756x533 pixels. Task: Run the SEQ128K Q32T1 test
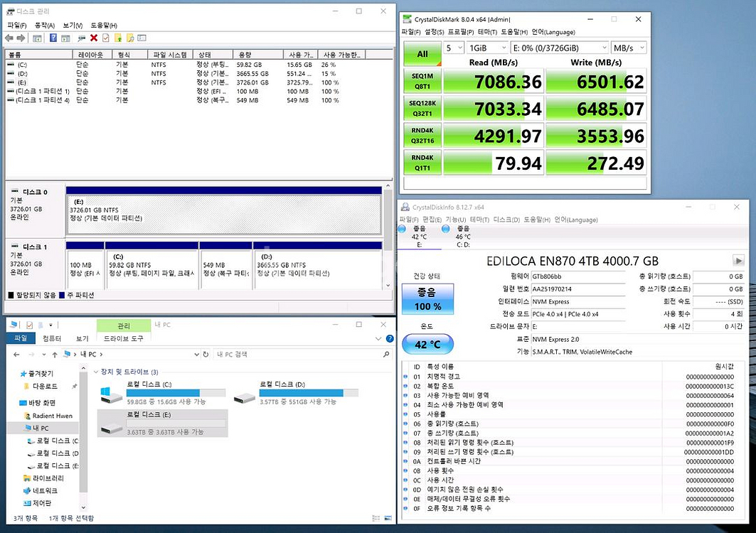pos(422,109)
